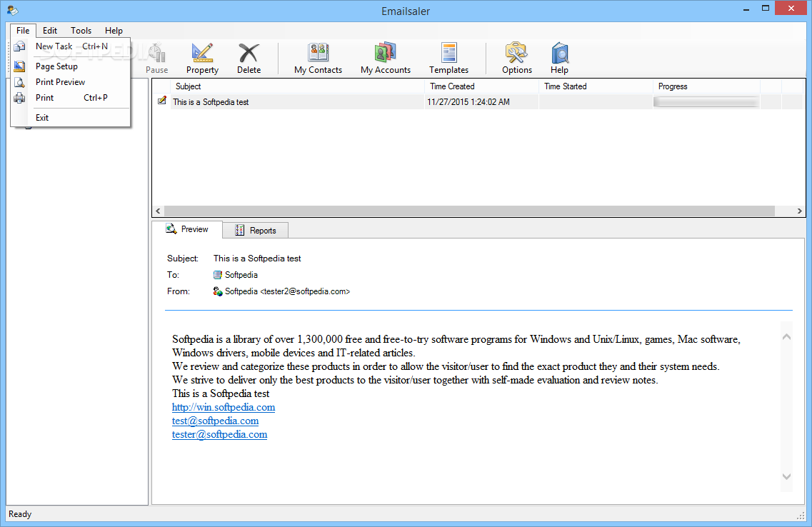This screenshot has height=527, width=812.
Task: Sort by Time Created column header
Action: 481,86
